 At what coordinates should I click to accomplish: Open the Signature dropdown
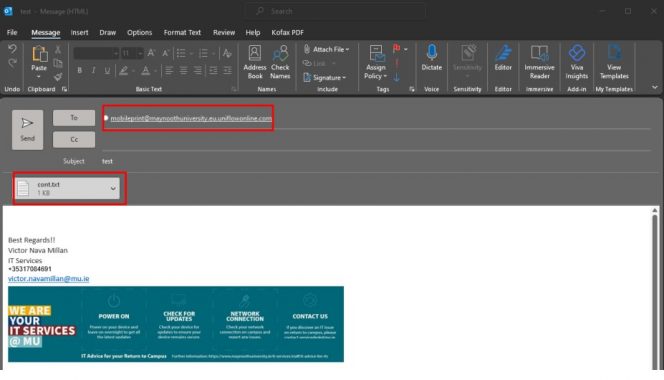[325, 78]
